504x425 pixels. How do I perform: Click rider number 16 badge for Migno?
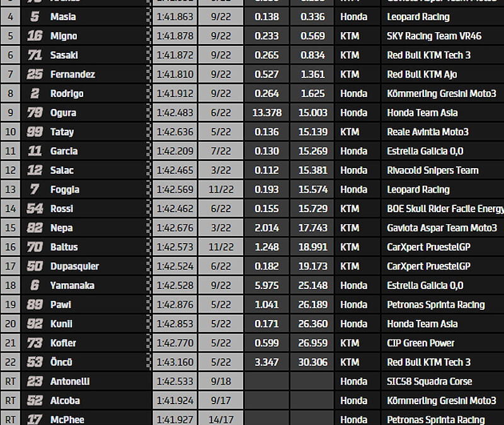click(x=35, y=36)
